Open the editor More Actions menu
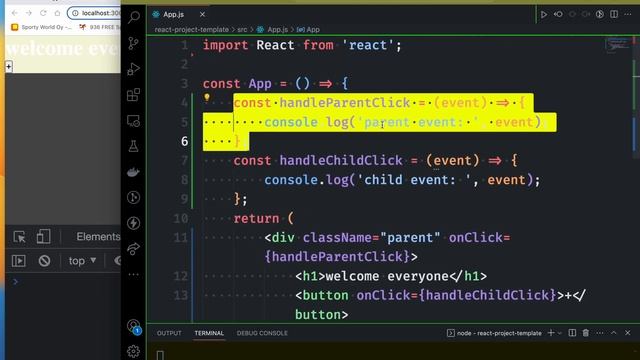 (628, 14)
